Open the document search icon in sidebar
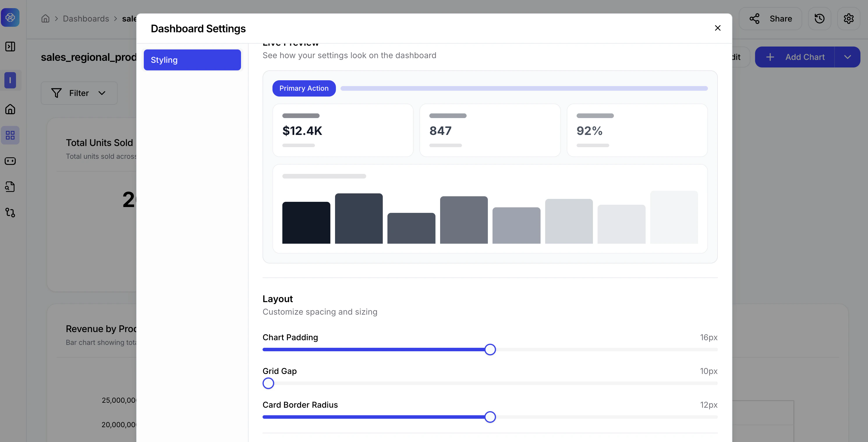Screen dimensions: 868x442 pyautogui.click(x=10, y=187)
